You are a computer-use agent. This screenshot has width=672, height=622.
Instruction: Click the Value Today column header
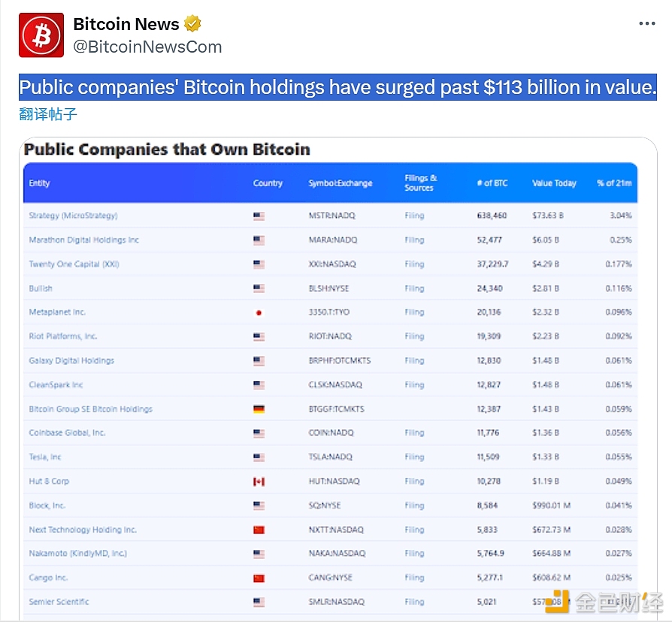pyautogui.click(x=554, y=183)
